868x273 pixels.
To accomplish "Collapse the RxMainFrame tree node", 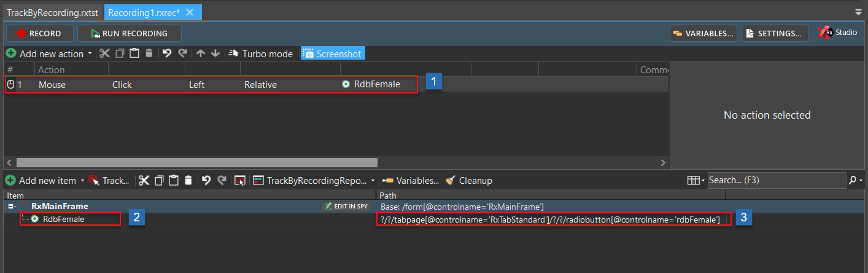I will tap(10, 207).
